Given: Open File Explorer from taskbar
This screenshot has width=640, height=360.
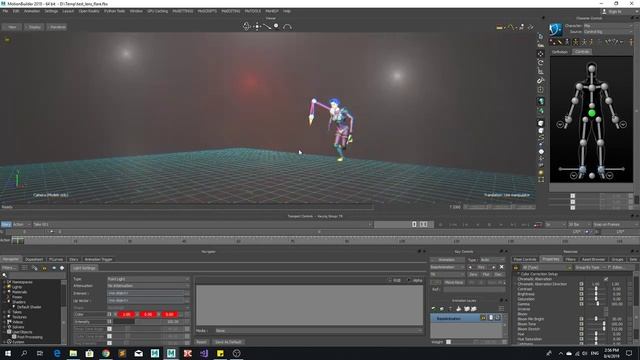Looking at the screenshot, I should pyautogui.click(x=73, y=353).
